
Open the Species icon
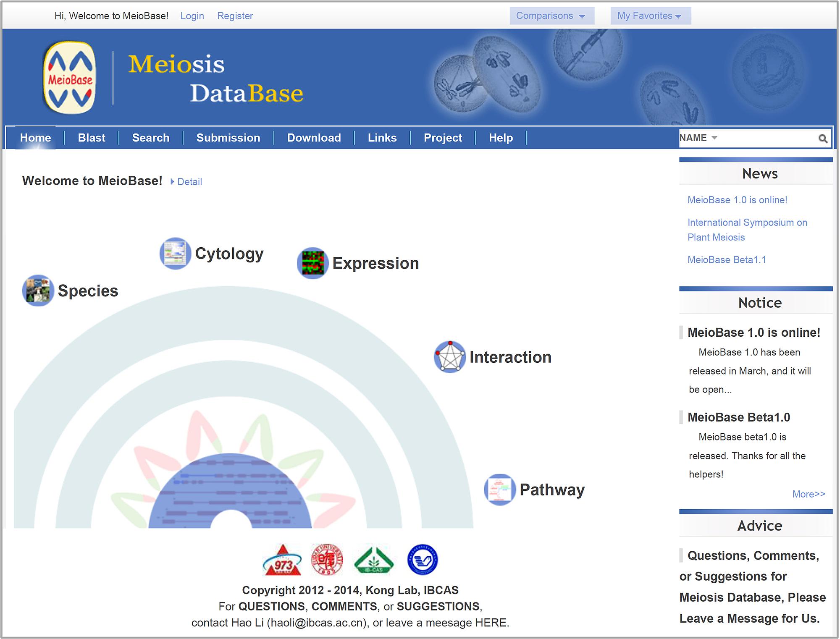[38, 291]
